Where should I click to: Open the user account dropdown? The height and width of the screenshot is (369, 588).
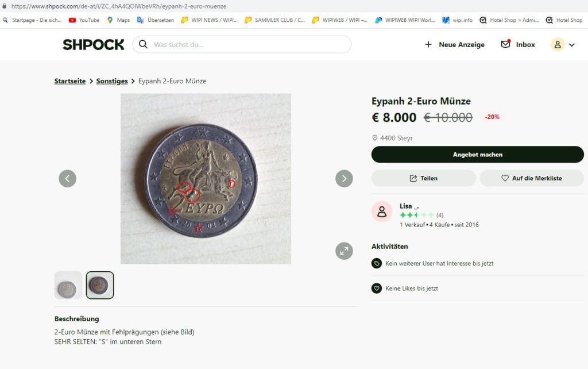(x=563, y=44)
